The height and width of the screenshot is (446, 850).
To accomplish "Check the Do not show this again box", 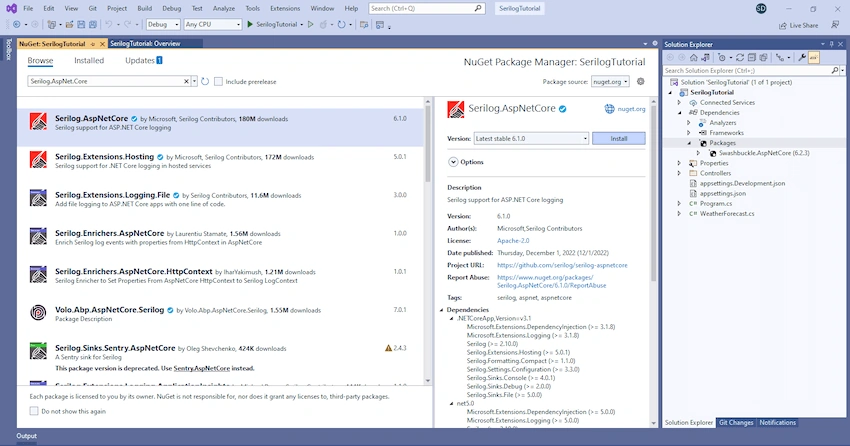I will pyautogui.click(x=34, y=411).
